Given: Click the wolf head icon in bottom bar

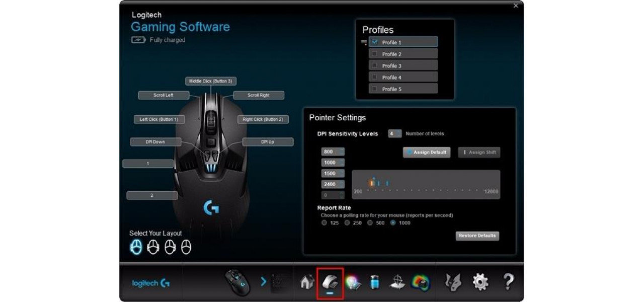Looking at the screenshot, I should (453, 282).
